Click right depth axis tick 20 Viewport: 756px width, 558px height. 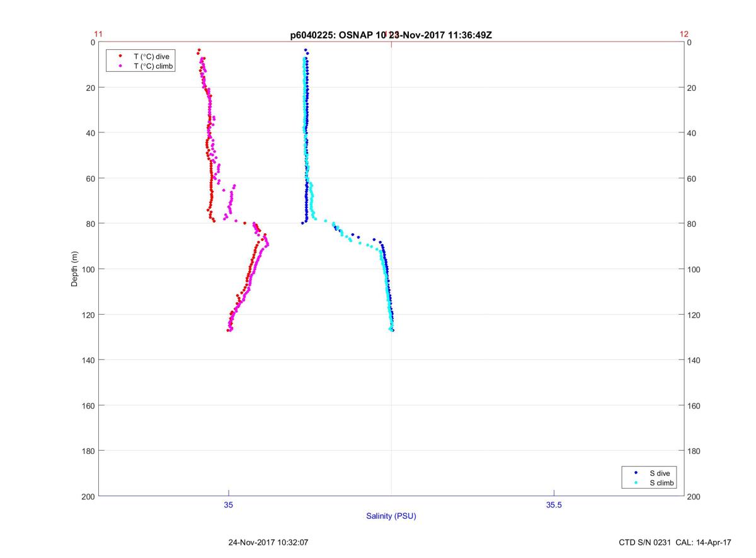(692, 88)
